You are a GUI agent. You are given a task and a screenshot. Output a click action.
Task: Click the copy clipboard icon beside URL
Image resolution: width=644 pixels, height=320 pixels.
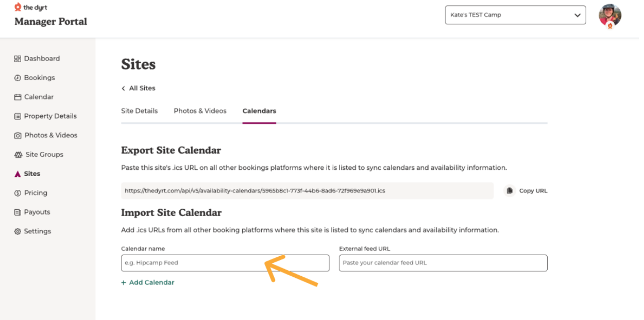(510, 191)
